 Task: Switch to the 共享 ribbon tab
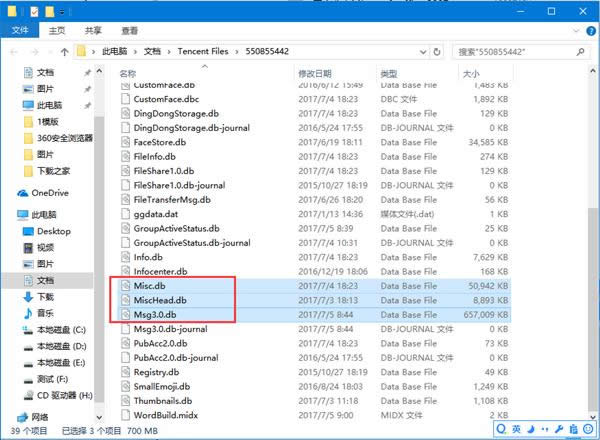pos(93,31)
